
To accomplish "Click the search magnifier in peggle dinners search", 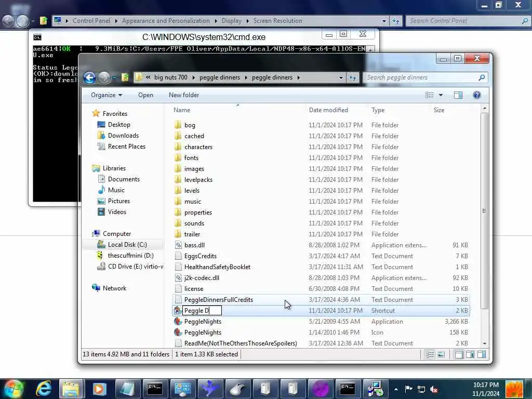I will 482,77.
